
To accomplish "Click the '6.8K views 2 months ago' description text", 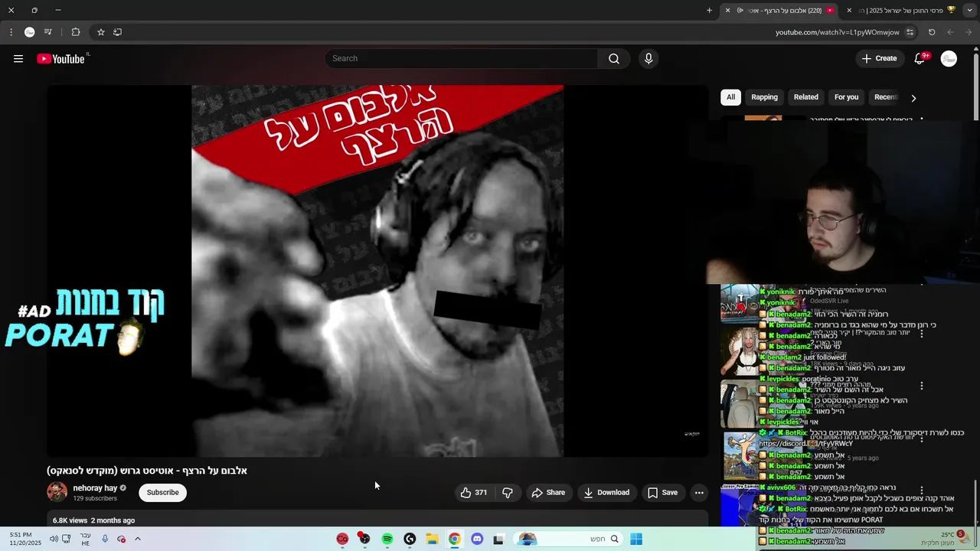I will point(93,520).
